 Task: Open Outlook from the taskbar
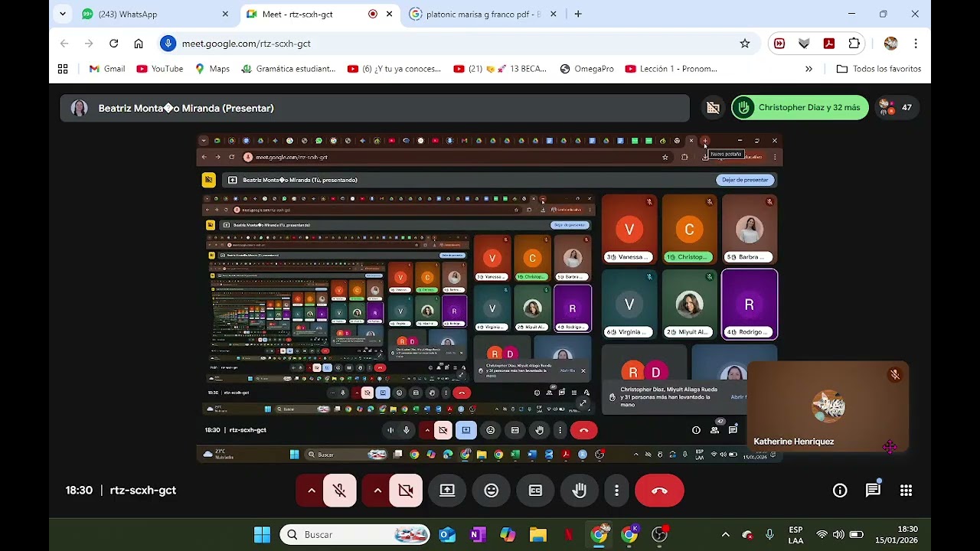pos(447,534)
